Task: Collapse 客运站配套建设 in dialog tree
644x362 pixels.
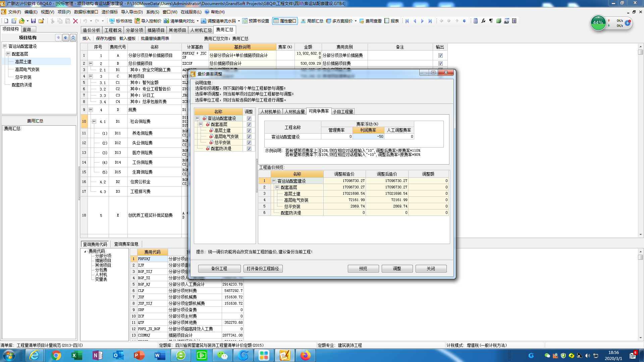Action: click(x=198, y=118)
